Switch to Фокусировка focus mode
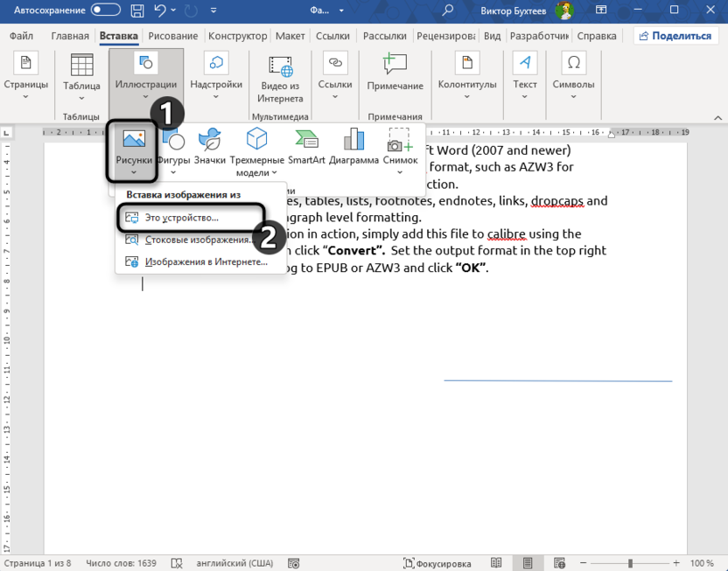This screenshot has height=571, width=728. click(437, 563)
